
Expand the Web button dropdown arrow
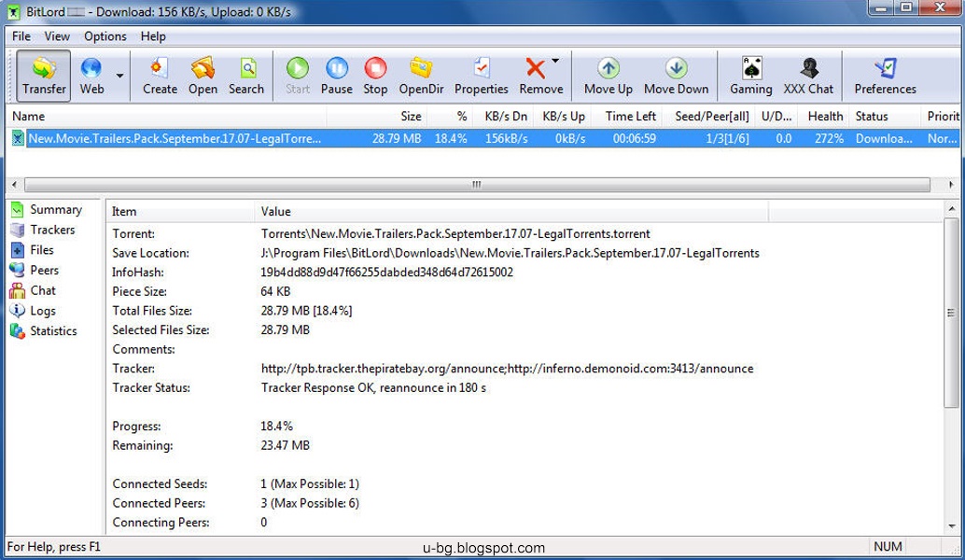tap(120, 76)
